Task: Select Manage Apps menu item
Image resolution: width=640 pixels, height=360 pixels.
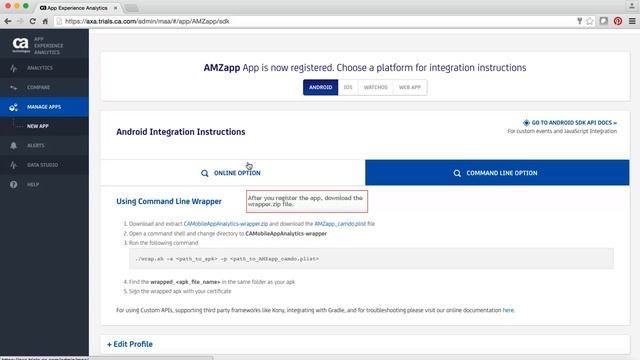Action: [44, 107]
